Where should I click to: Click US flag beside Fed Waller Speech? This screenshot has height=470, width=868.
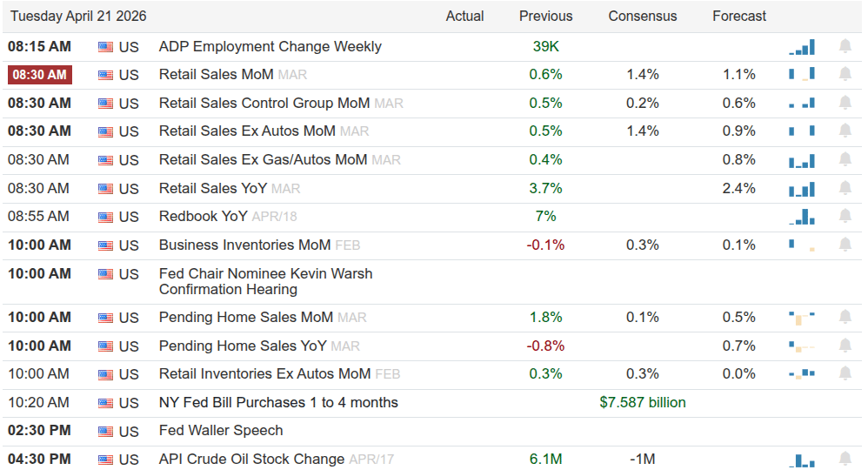pyautogui.click(x=106, y=431)
